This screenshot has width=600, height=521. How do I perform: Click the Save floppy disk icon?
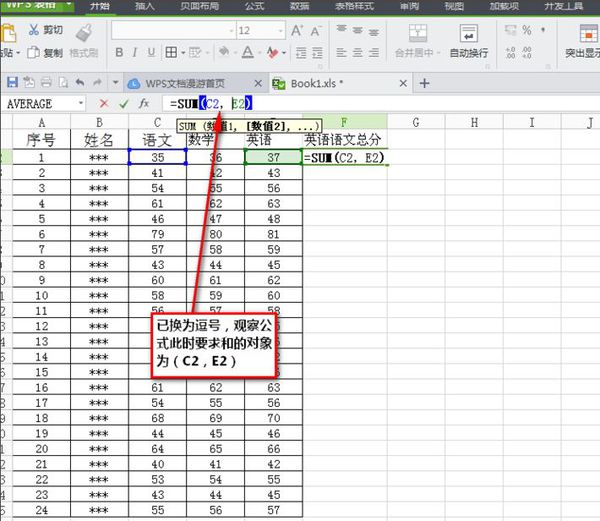12,82
